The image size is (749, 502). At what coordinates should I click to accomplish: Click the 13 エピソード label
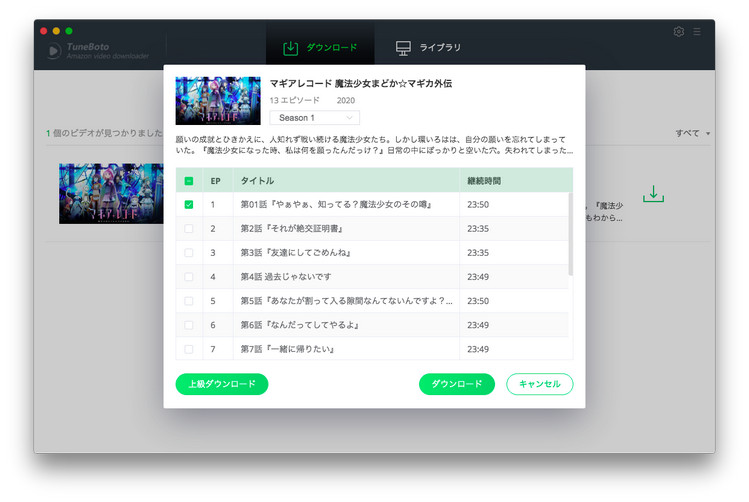coord(295,100)
